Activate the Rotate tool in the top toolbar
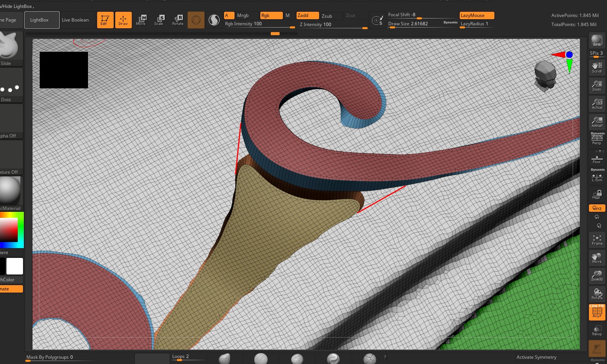607x364 pixels. coord(178,20)
